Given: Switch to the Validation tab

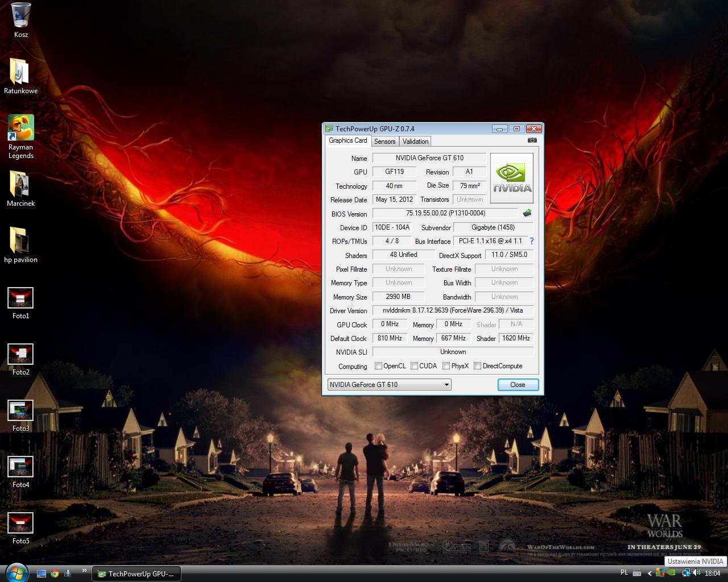Looking at the screenshot, I should pyautogui.click(x=415, y=142).
